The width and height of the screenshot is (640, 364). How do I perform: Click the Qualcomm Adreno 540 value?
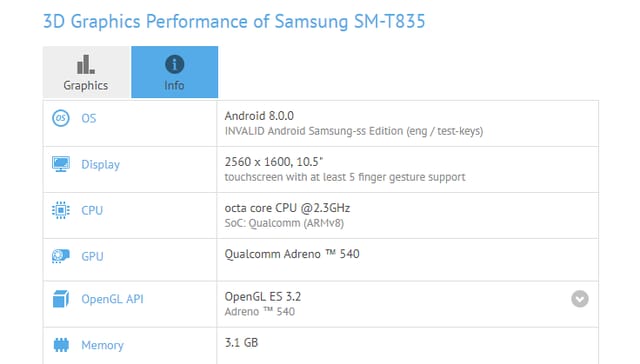(292, 254)
